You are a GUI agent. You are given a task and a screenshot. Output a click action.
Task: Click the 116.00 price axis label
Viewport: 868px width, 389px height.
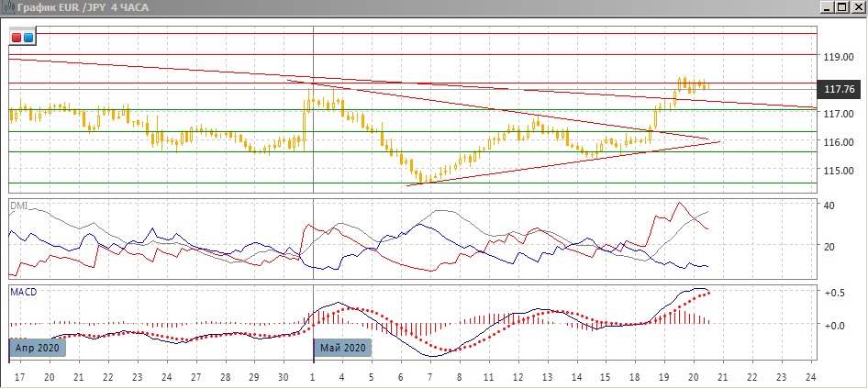point(840,142)
